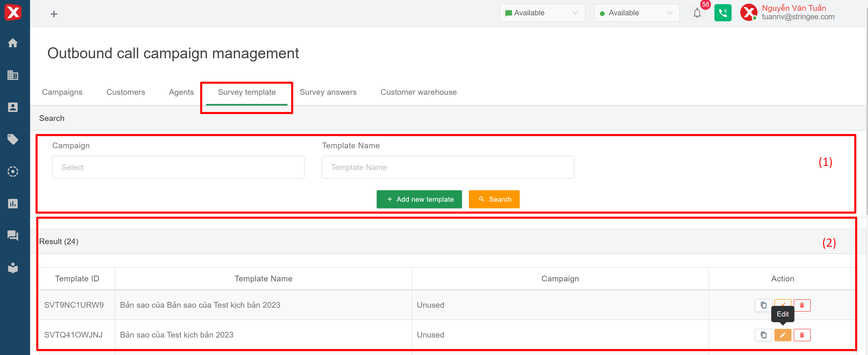Image resolution: width=868 pixels, height=355 pixels.
Task: Open the contacts icon in sidebar
Action: click(x=13, y=108)
